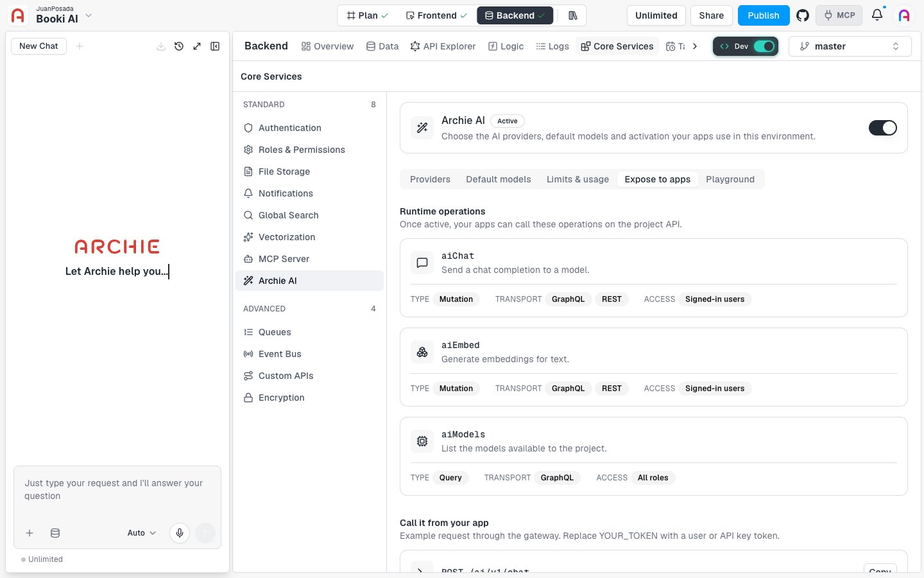This screenshot has height=578, width=924.
Task: Click the aiModels chip icon
Action: pos(422,441)
